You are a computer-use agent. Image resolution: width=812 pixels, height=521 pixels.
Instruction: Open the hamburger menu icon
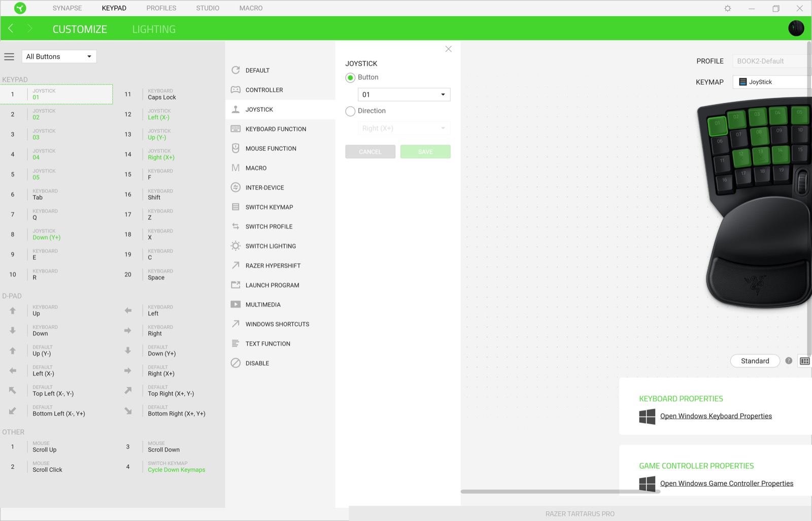coord(9,56)
